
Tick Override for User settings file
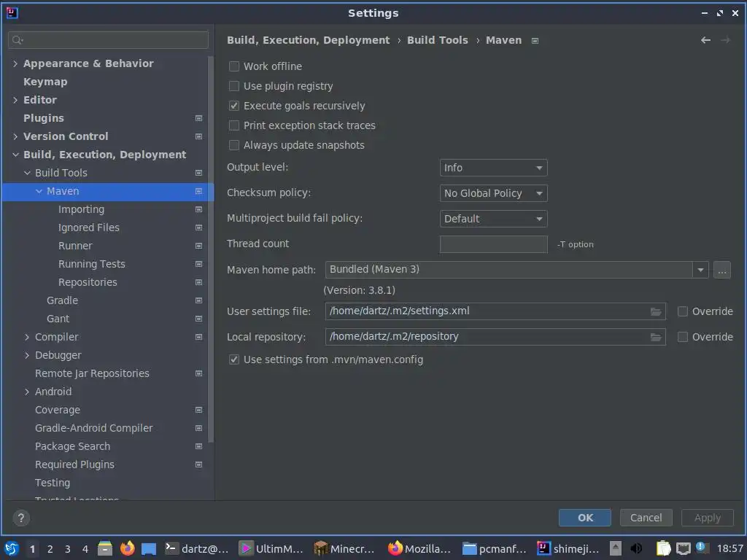point(683,311)
